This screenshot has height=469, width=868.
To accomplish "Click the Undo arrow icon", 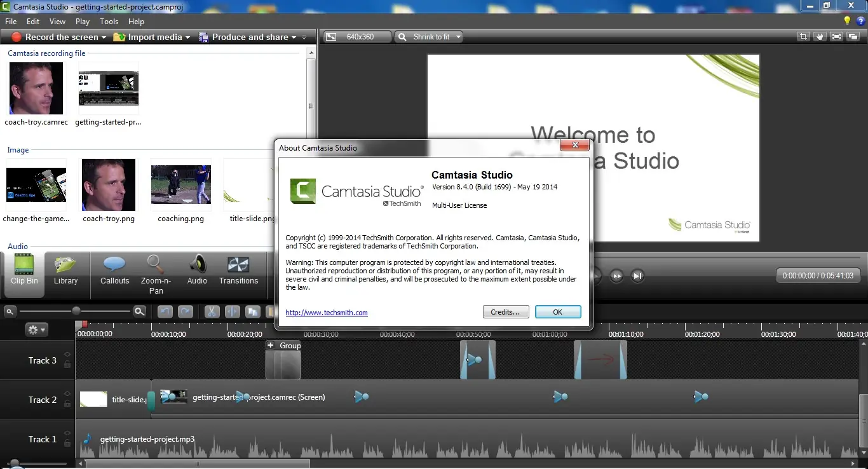I will click(165, 311).
